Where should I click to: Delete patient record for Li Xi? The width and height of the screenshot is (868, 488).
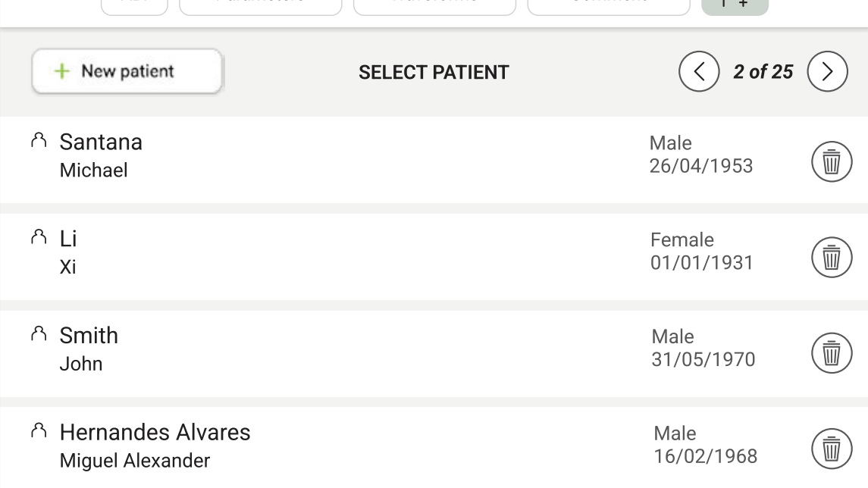pyautogui.click(x=832, y=258)
